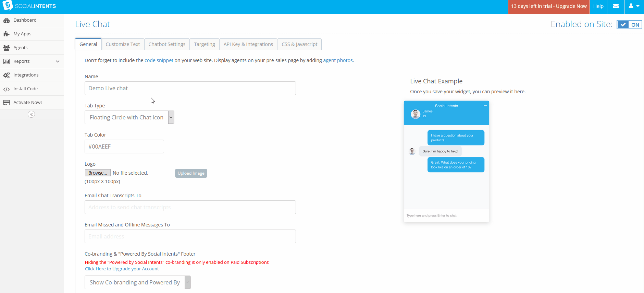Go to Dashboard in the sidebar
This screenshot has height=293, width=644.
pyautogui.click(x=32, y=20)
